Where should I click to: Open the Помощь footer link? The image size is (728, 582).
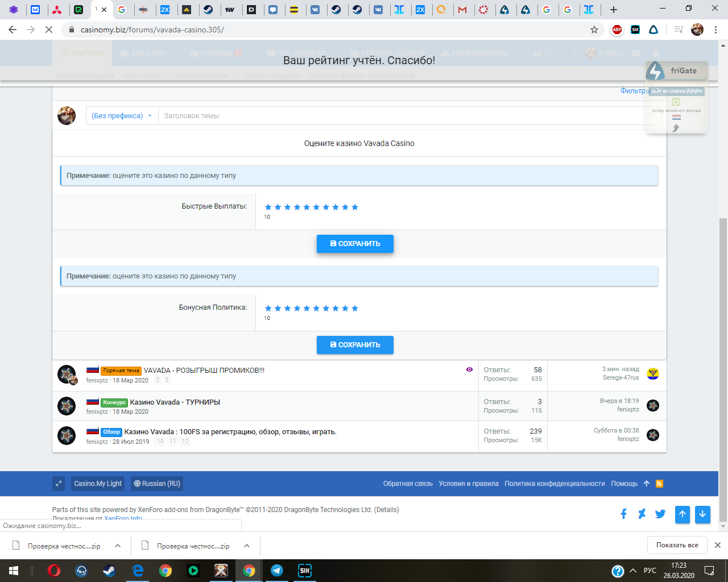click(x=624, y=484)
